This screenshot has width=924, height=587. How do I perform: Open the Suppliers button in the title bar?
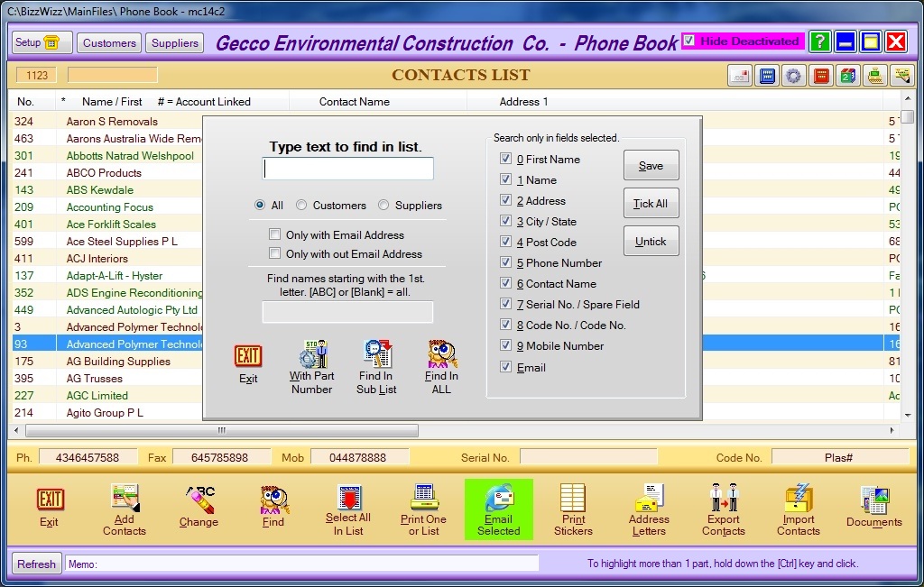[x=174, y=43]
